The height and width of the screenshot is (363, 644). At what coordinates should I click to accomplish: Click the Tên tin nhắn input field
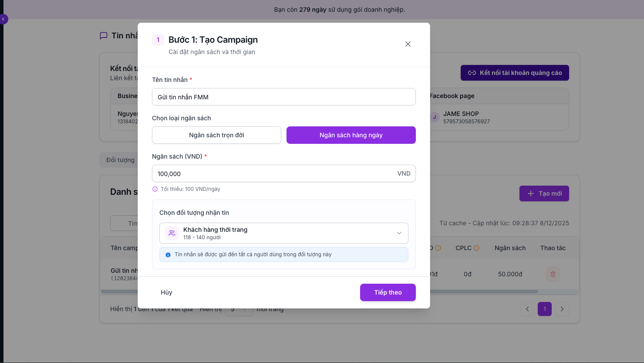283,97
